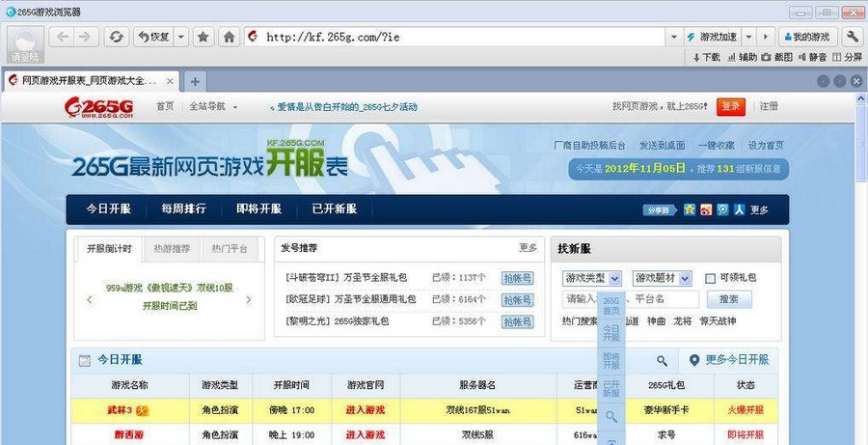Mute sound with 静音
Screen dimensions: 868x445
[x=812, y=57]
